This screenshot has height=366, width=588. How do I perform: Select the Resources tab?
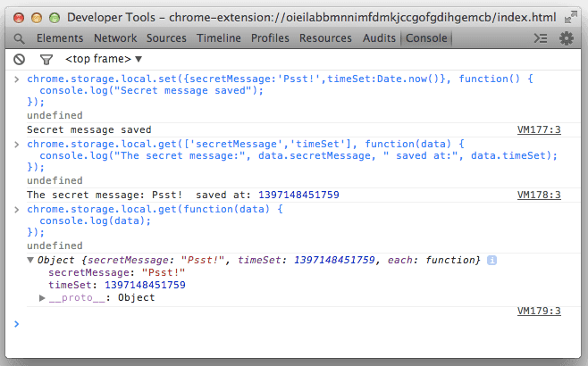(x=325, y=38)
